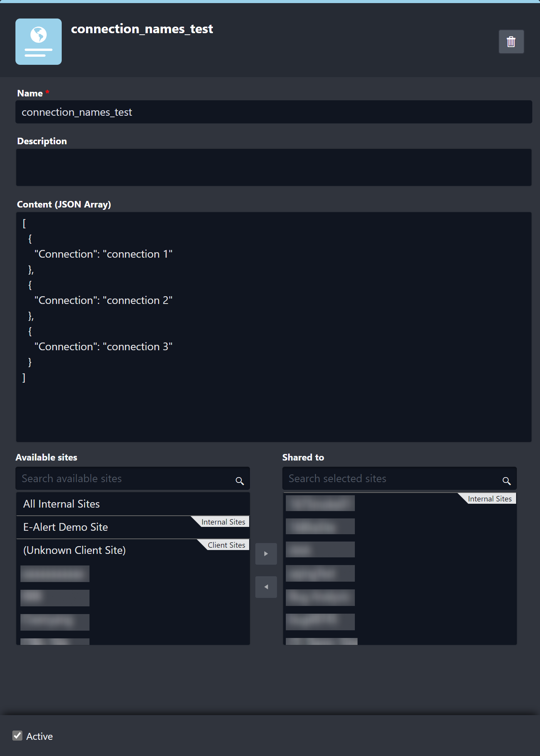This screenshot has width=540, height=756.
Task: Click the Client Sites group tag
Action: pos(226,545)
